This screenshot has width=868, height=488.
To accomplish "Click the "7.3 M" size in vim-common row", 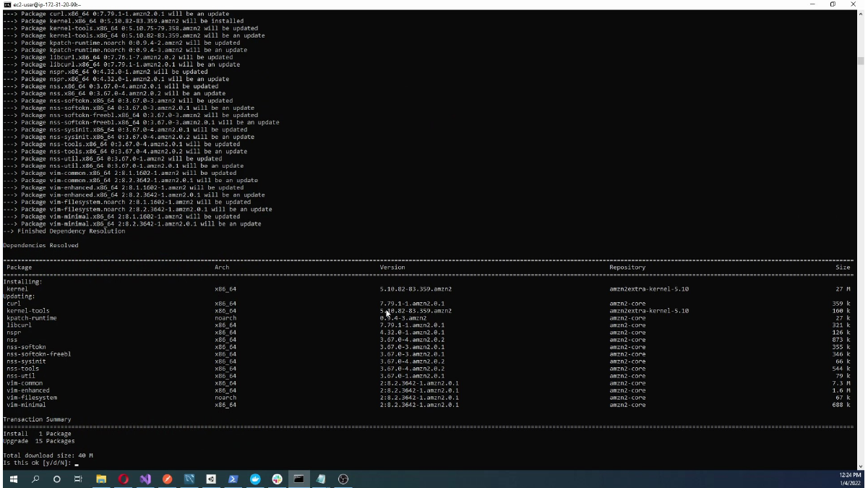I will point(841,382).
